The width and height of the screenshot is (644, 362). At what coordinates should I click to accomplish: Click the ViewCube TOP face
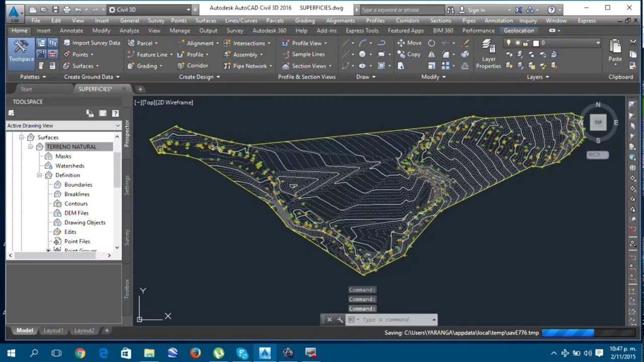pyautogui.click(x=598, y=122)
